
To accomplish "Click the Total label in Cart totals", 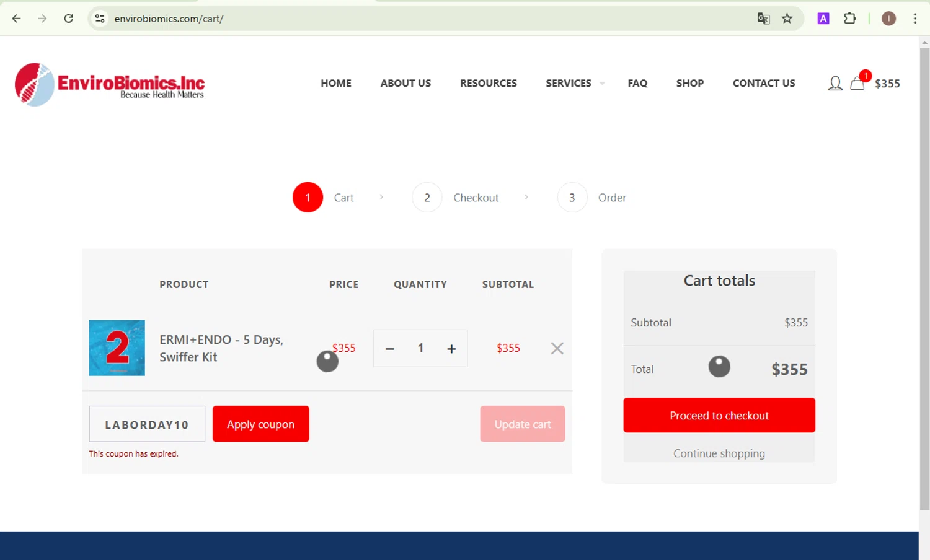I will pos(642,369).
